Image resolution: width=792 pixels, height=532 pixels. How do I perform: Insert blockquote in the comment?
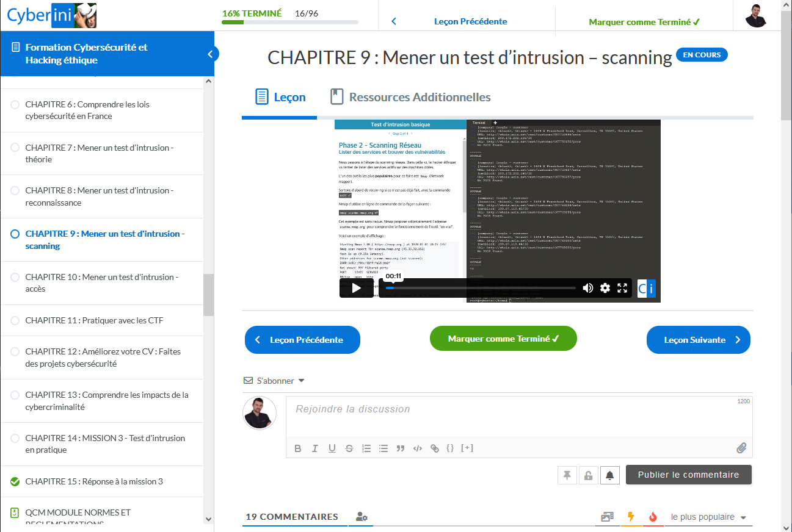point(401,448)
